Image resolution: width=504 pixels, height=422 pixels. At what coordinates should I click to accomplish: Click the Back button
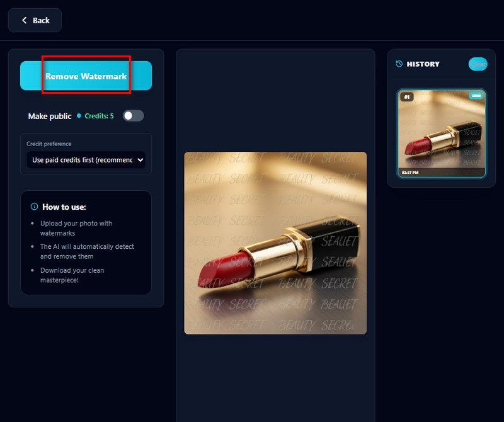point(35,20)
